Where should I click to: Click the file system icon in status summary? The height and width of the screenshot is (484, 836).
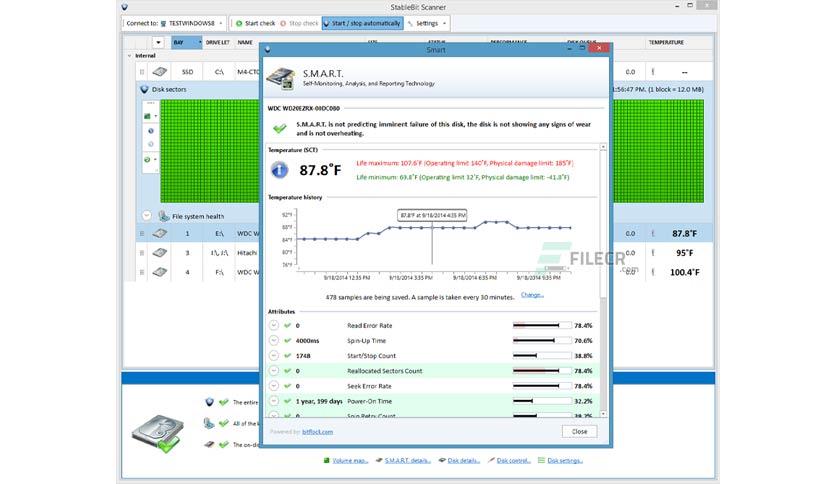point(208,423)
